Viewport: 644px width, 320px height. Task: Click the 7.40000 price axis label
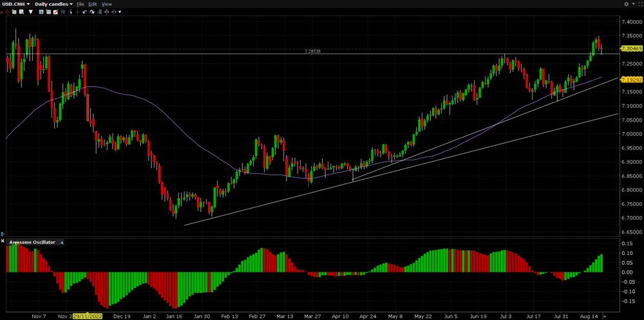pos(632,22)
